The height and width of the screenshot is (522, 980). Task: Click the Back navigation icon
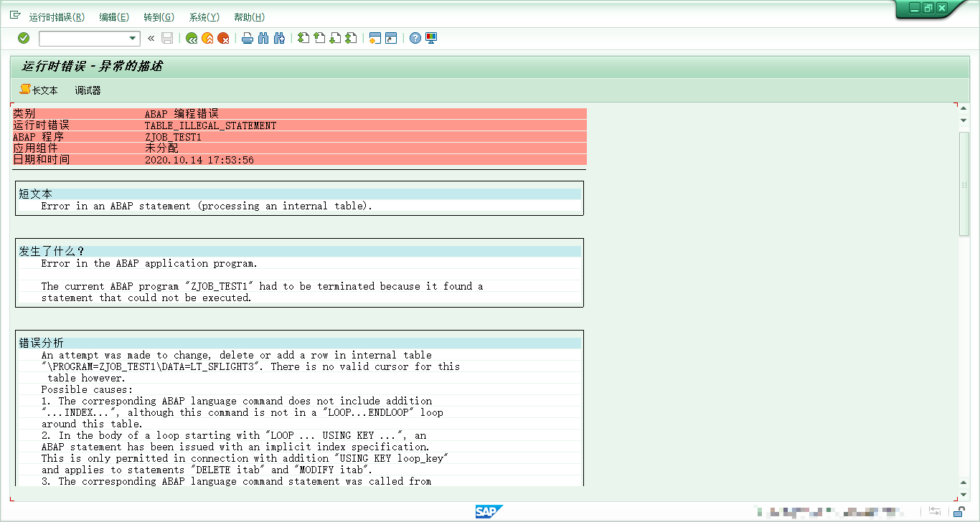coord(192,38)
